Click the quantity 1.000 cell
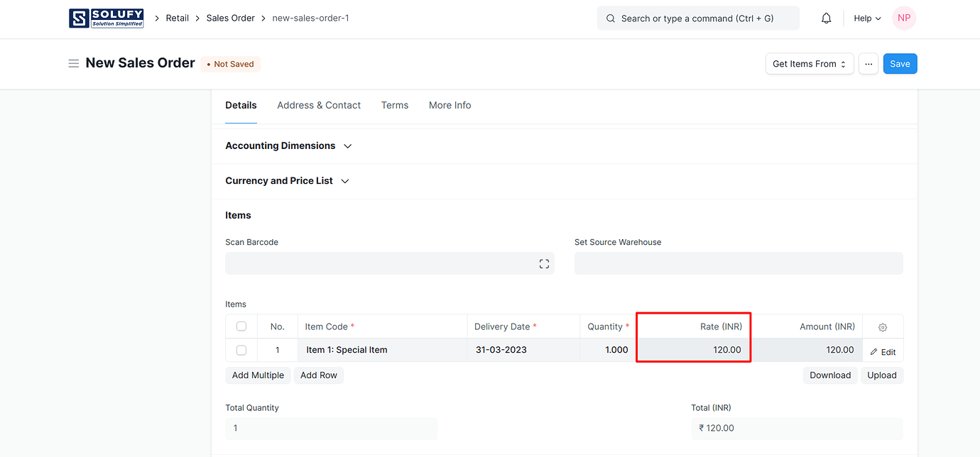 [609, 350]
